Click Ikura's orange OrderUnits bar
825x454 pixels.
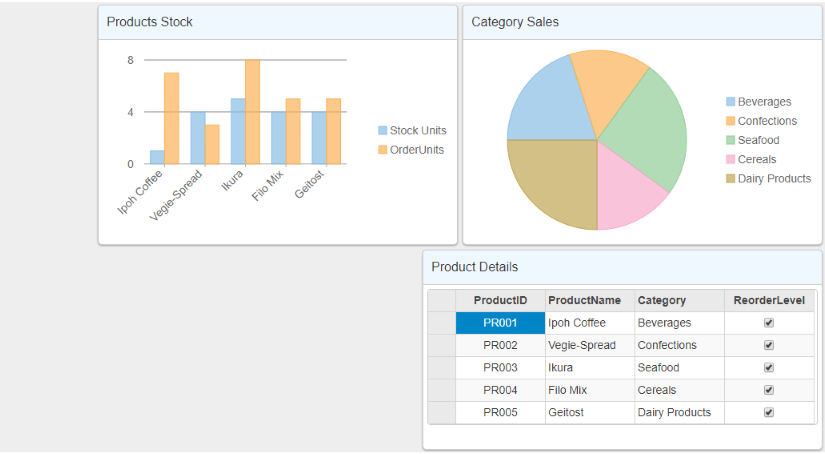[x=252, y=112]
